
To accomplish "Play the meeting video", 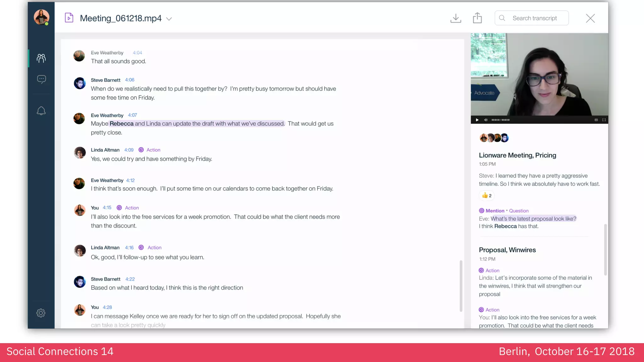I will tap(477, 120).
